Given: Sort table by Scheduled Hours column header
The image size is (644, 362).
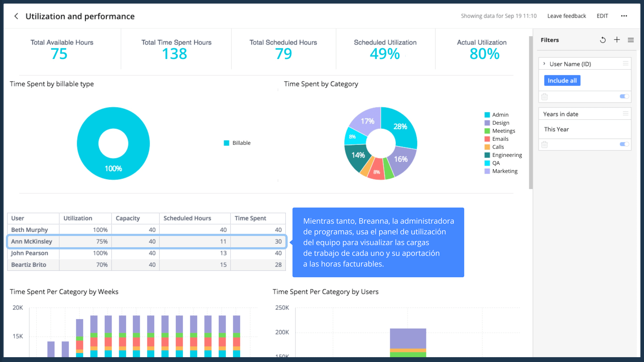Looking at the screenshot, I should tap(195, 218).
